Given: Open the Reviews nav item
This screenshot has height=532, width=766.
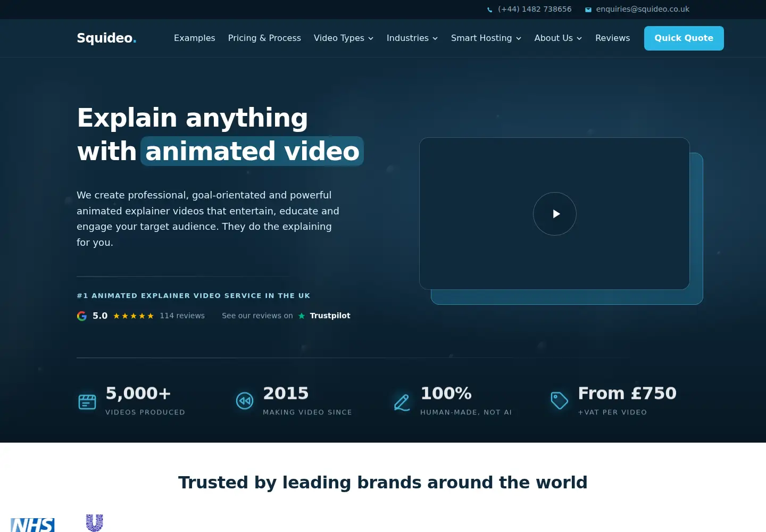Looking at the screenshot, I should [x=613, y=38].
